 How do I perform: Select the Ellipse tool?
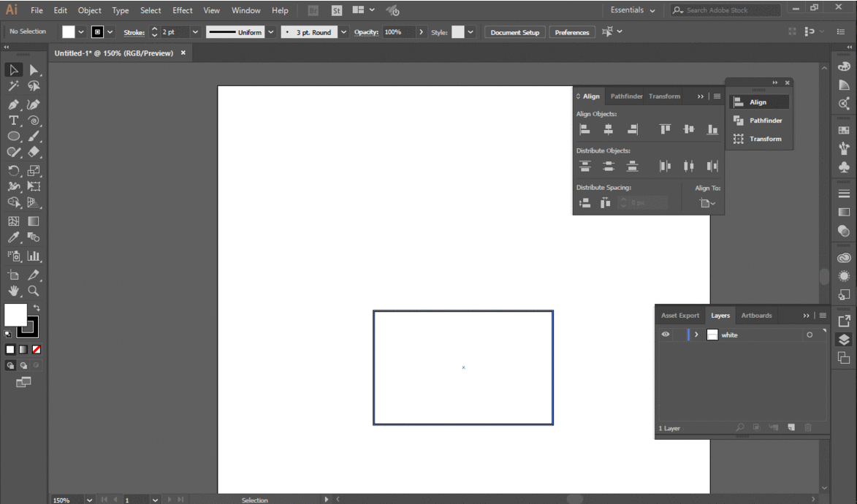pos(14,136)
